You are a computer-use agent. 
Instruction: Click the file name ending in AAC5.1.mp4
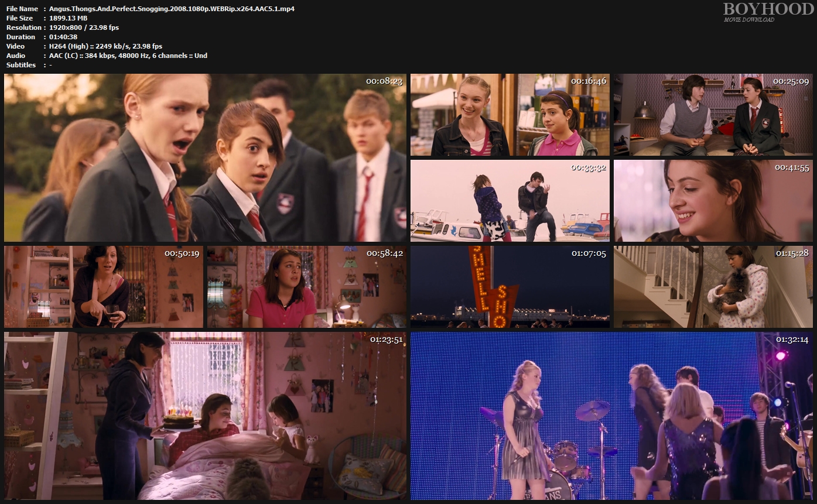click(x=172, y=9)
